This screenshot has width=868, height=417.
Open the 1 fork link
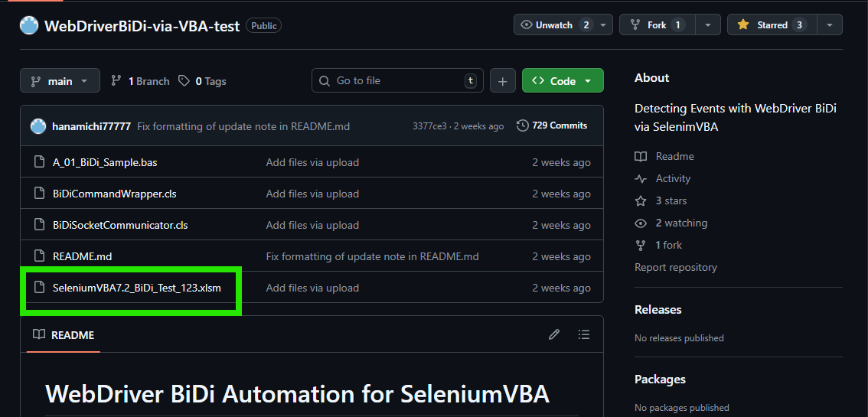coord(669,245)
